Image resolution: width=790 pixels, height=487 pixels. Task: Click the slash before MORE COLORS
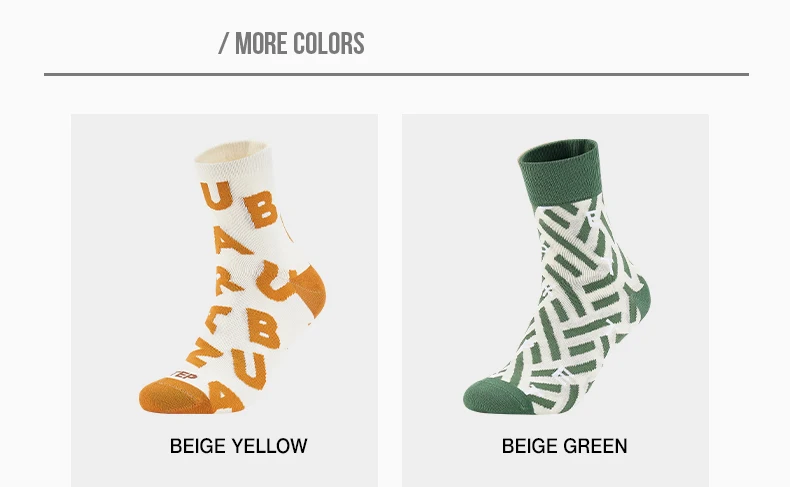224,44
